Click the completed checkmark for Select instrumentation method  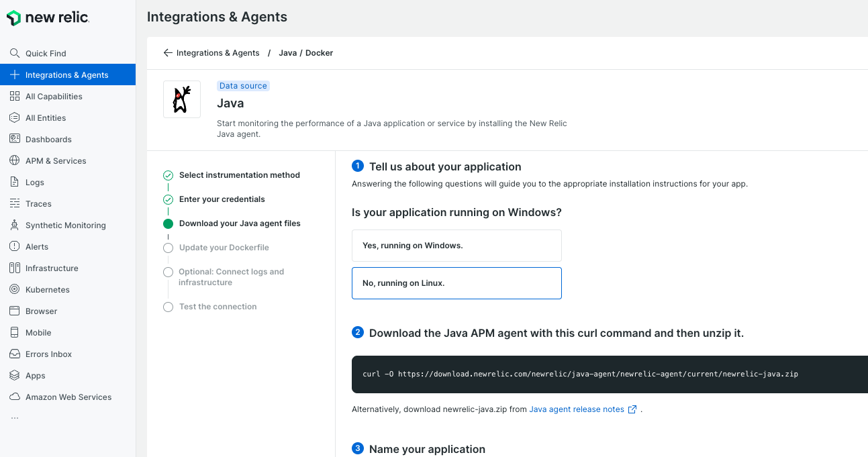[x=168, y=175]
